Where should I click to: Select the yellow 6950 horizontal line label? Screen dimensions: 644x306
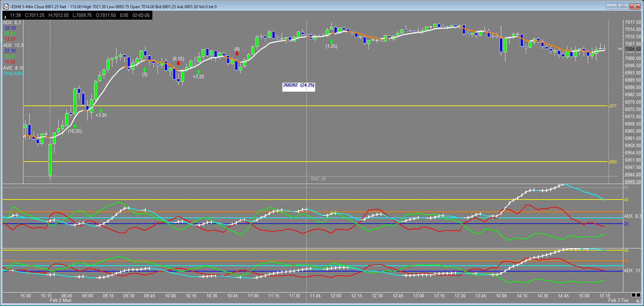coord(612,162)
